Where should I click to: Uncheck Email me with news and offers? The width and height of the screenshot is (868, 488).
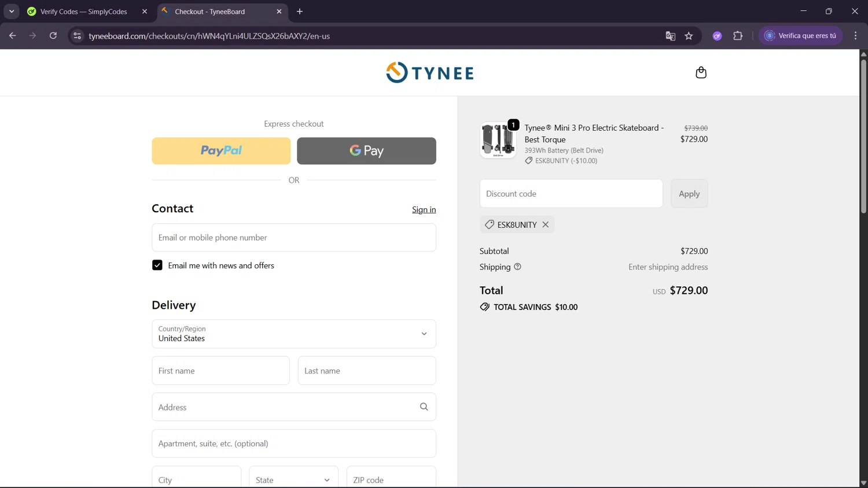pos(157,265)
